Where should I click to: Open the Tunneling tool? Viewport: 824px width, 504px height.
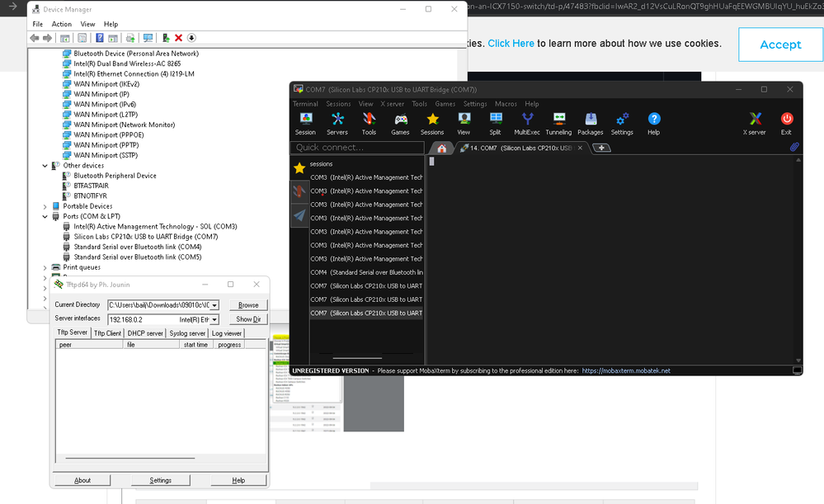click(x=558, y=123)
